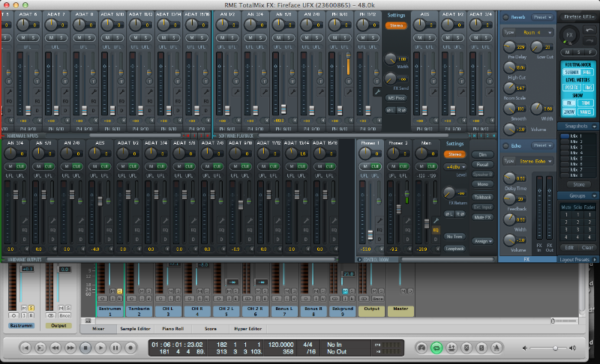Click Play in the Logic transport bar
This screenshot has width=600, height=364.
click(100, 348)
